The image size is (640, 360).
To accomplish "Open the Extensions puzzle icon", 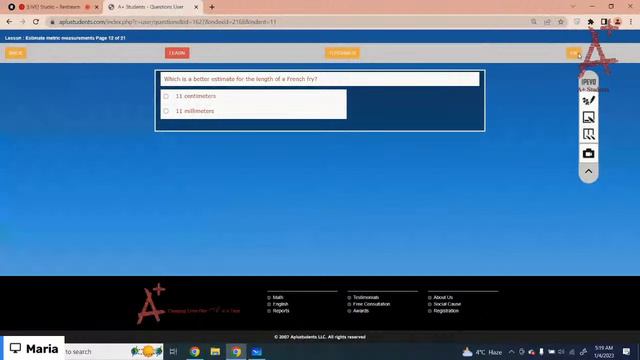I will 590,22.
